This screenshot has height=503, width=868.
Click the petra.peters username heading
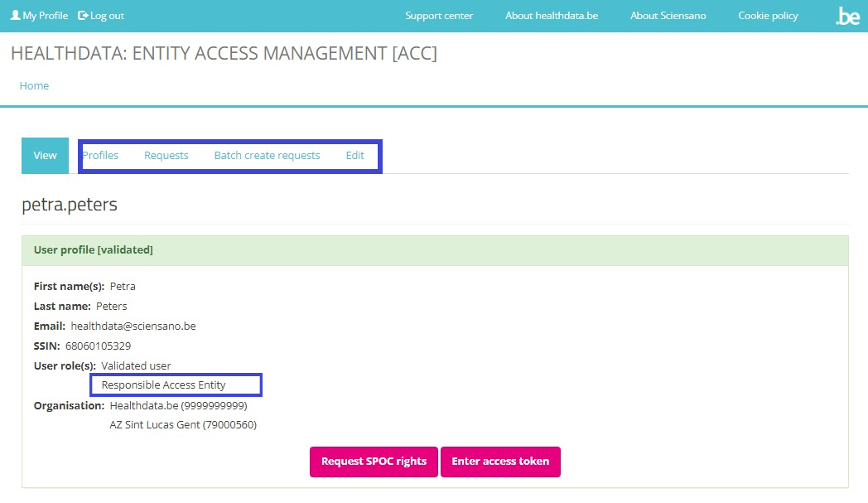pos(70,204)
